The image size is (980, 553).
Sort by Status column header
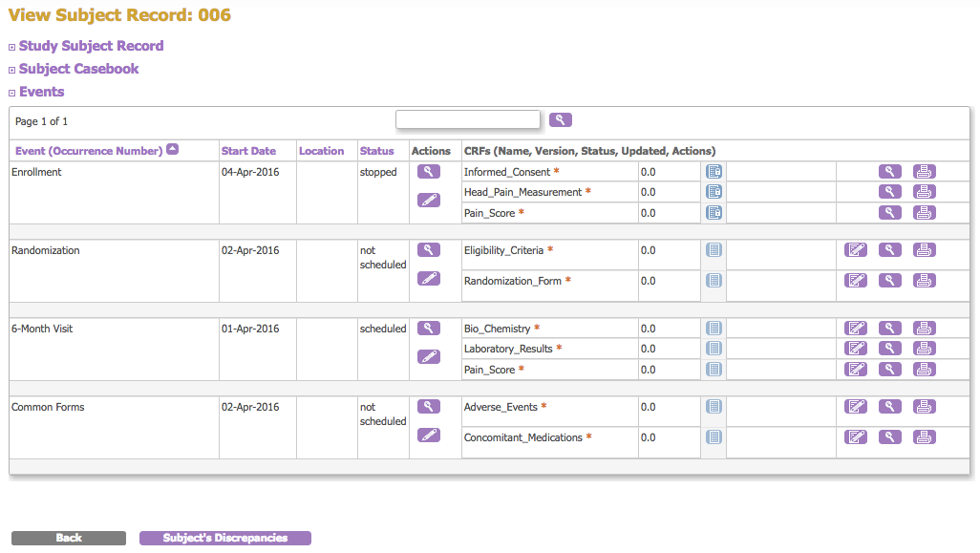376,151
